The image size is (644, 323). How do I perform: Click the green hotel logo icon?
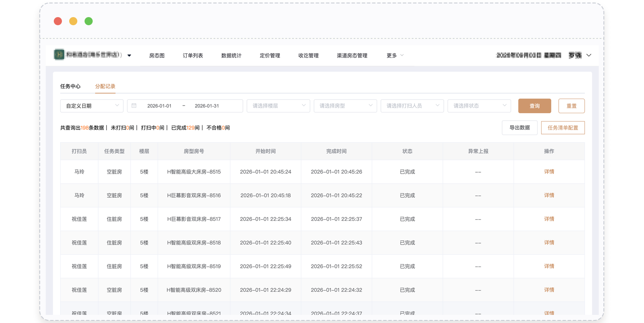click(x=59, y=55)
